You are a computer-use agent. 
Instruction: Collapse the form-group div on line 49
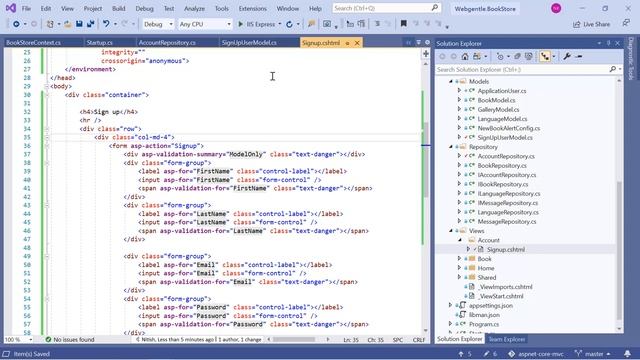47,256
